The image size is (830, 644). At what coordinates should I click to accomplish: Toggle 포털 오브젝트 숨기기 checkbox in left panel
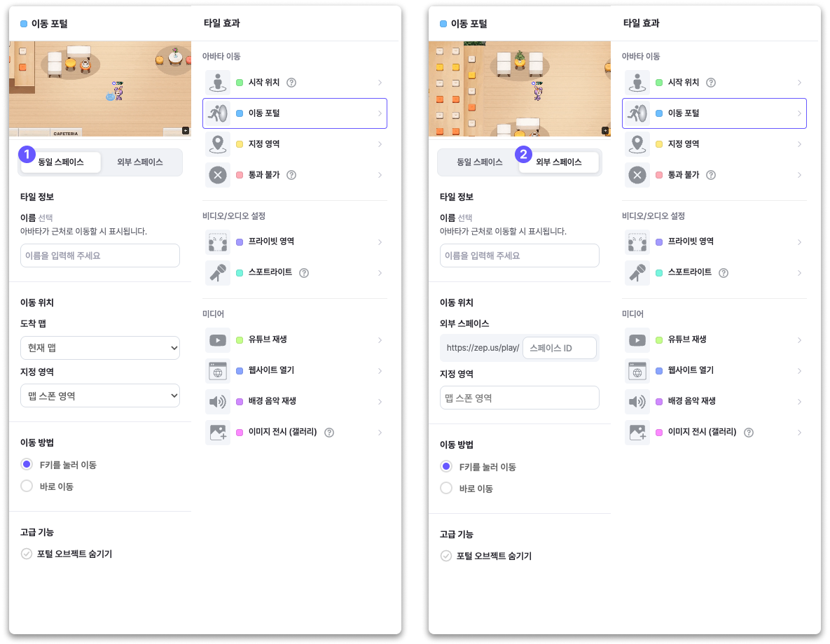(x=27, y=554)
